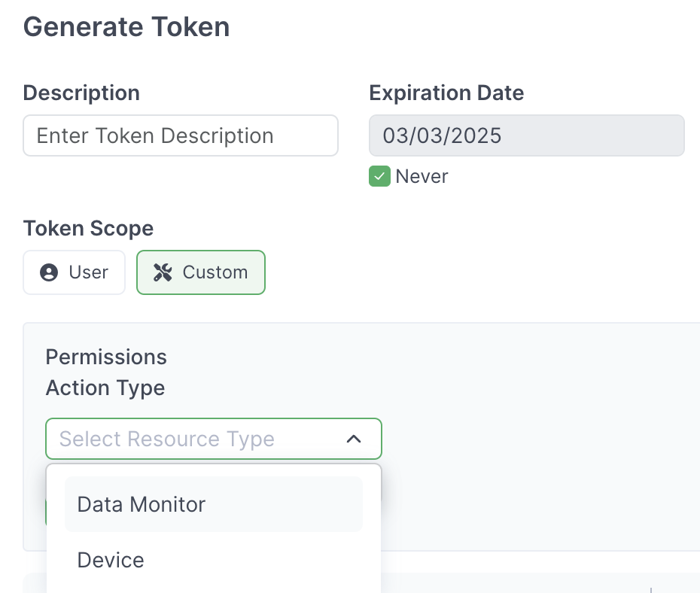Viewport: 700px width, 593px height.
Task: Click the user avatar icon in User scope
Action: coord(49,272)
